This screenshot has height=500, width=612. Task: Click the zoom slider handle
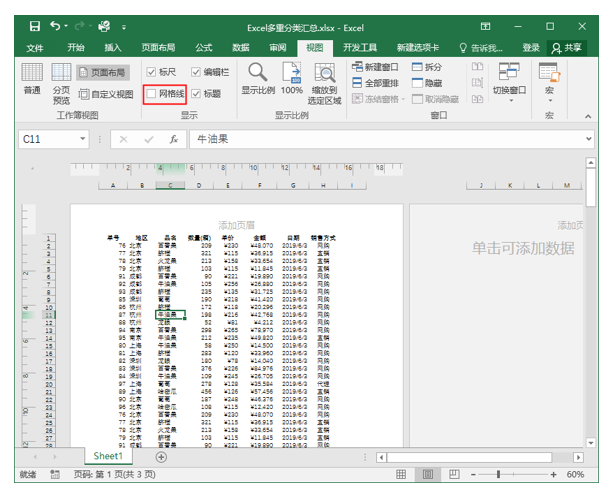498,474
